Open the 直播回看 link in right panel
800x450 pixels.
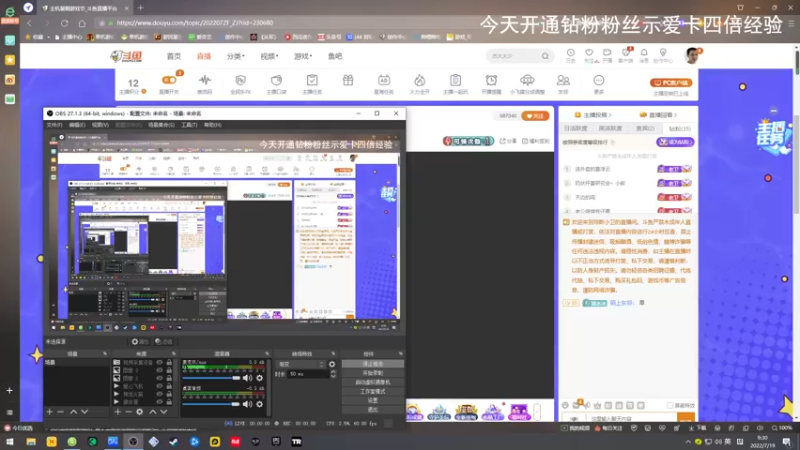(658, 115)
